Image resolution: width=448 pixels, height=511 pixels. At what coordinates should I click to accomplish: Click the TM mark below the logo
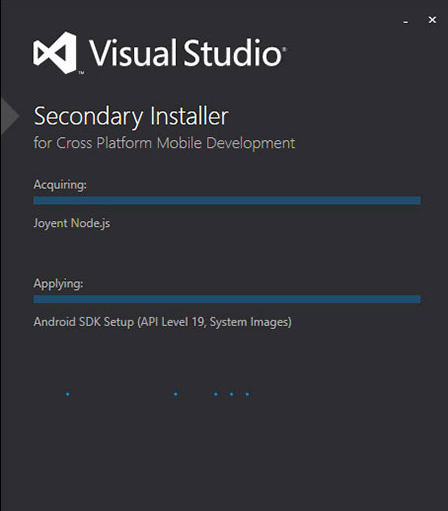pos(81,72)
